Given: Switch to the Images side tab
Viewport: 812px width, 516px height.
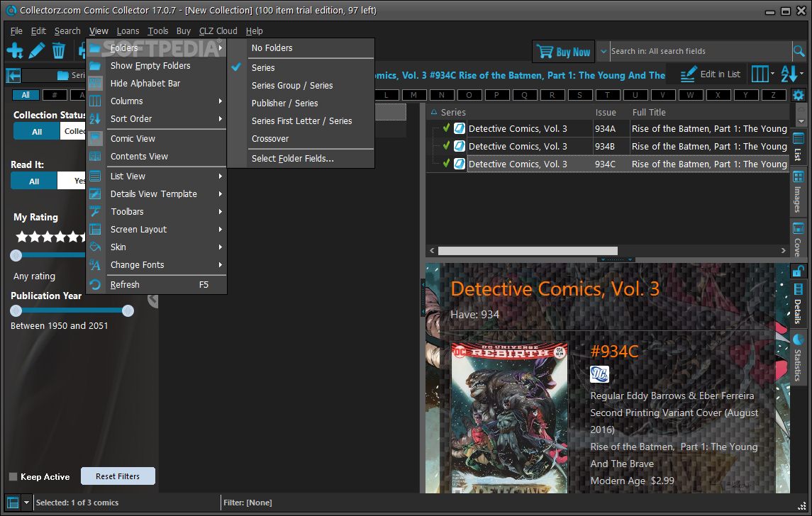Looking at the screenshot, I should 798,192.
